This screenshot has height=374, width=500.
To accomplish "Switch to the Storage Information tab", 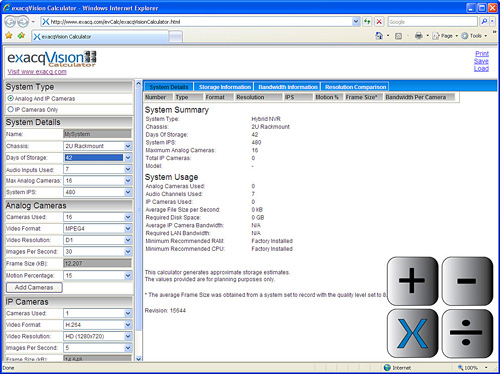I will pyautogui.click(x=224, y=87).
